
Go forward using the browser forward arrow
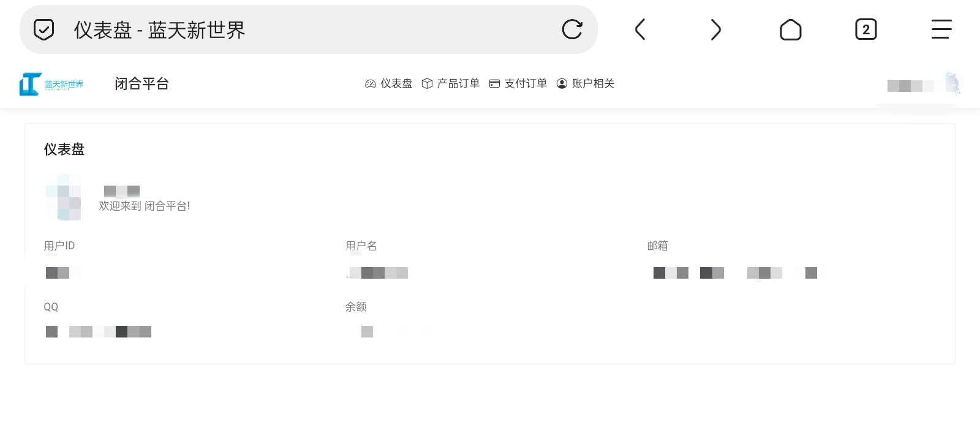click(x=715, y=29)
